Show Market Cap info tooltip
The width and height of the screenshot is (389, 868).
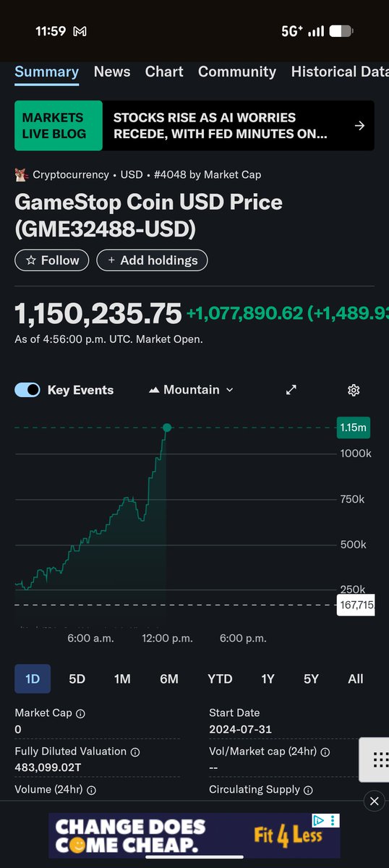pos(80,713)
